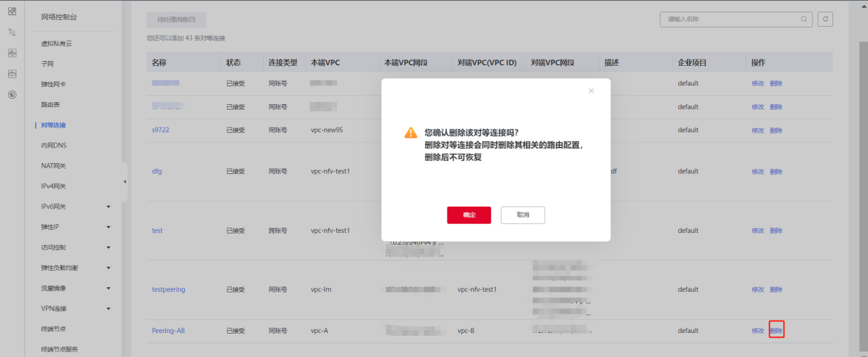Expand the 弹性IP sidebar section
Screen dimensions: 868x357
coord(108,227)
